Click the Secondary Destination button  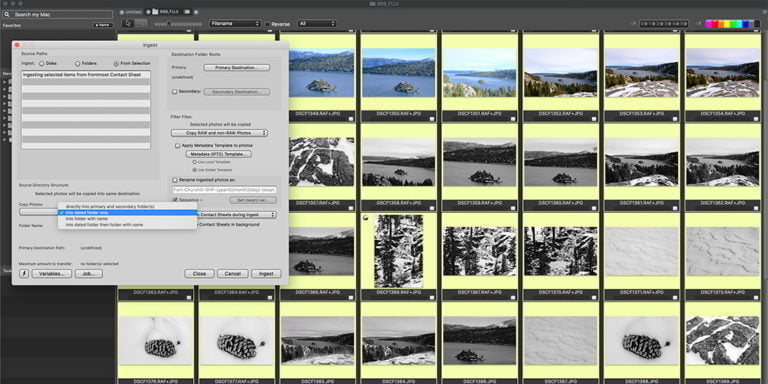click(237, 92)
